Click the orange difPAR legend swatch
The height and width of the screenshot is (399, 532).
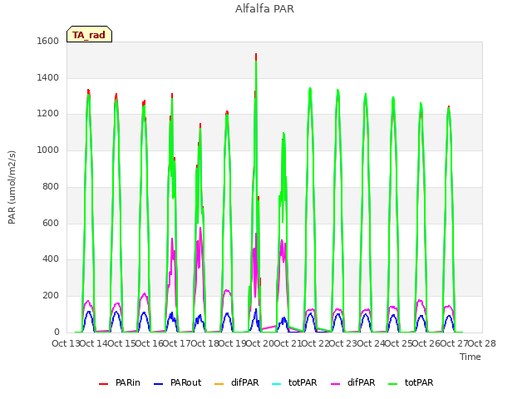tap(219, 383)
